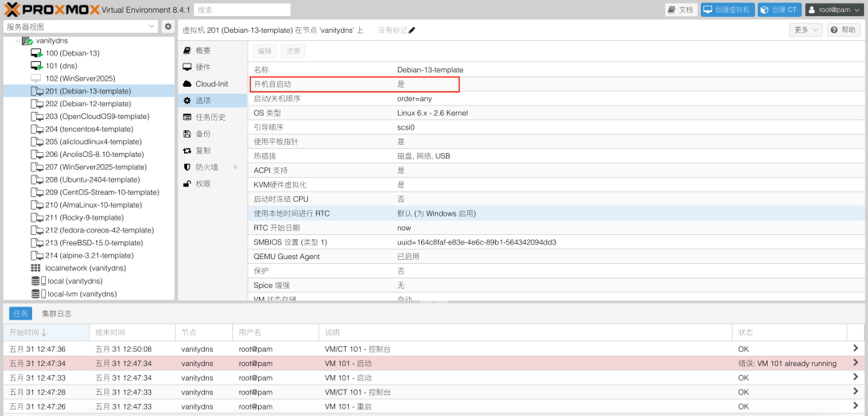Select 213 FreeBSD-15.0-template in tree
This screenshot has height=416, width=868.
point(89,243)
